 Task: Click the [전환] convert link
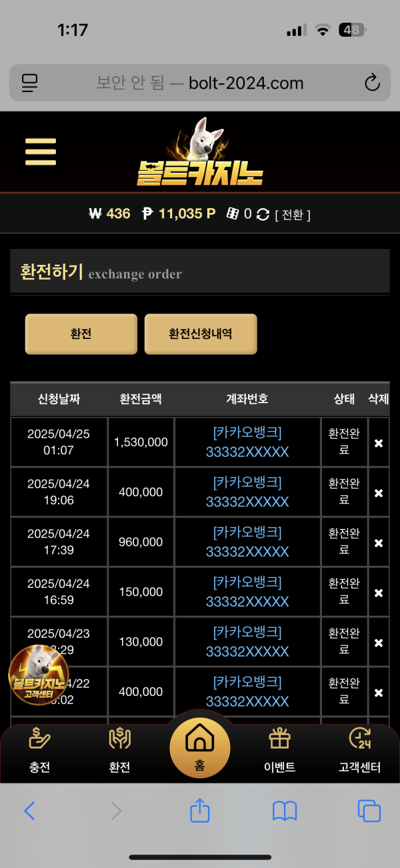pos(293,215)
